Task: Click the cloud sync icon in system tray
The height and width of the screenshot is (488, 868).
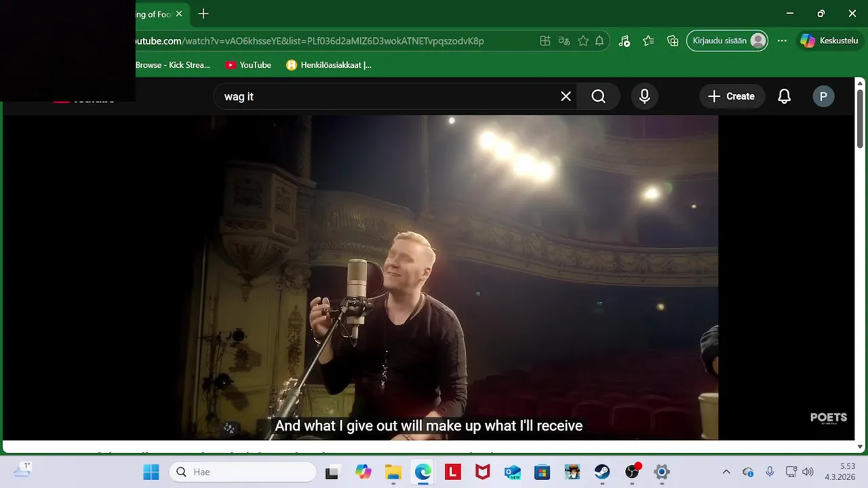Action: click(748, 472)
